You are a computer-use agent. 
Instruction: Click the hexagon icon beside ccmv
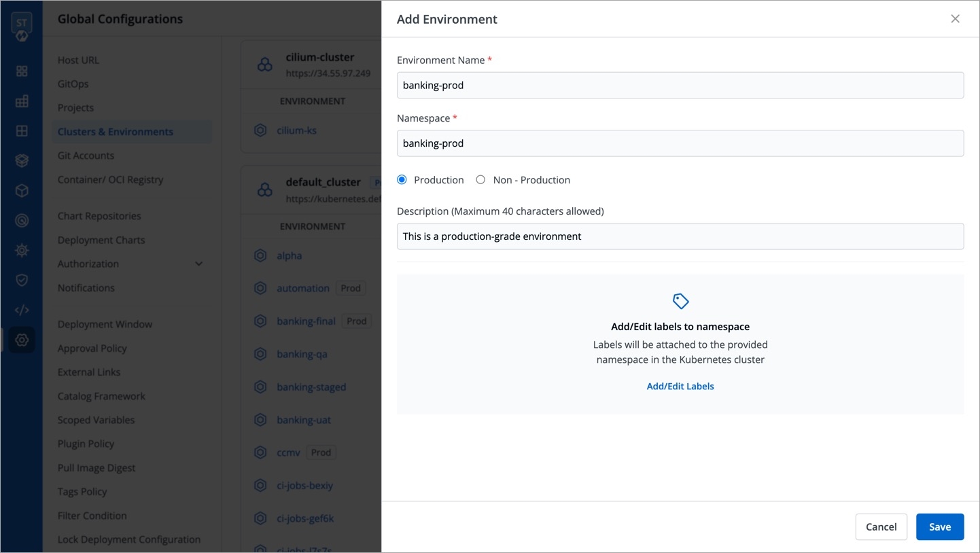coord(260,452)
